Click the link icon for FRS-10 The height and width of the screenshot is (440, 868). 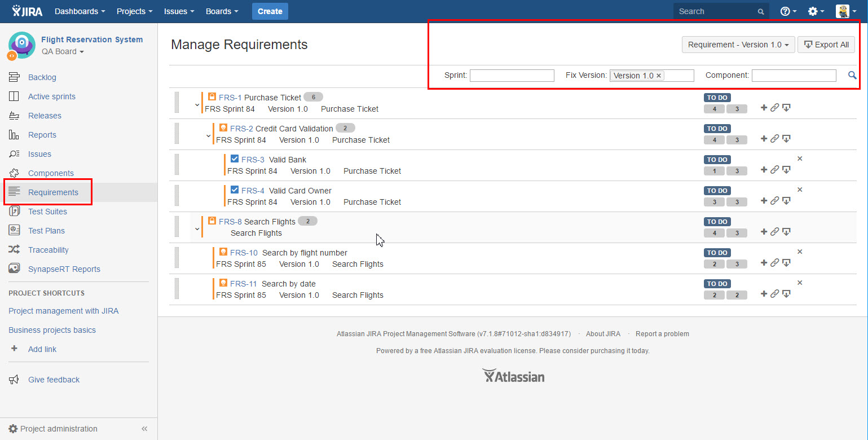(775, 263)
